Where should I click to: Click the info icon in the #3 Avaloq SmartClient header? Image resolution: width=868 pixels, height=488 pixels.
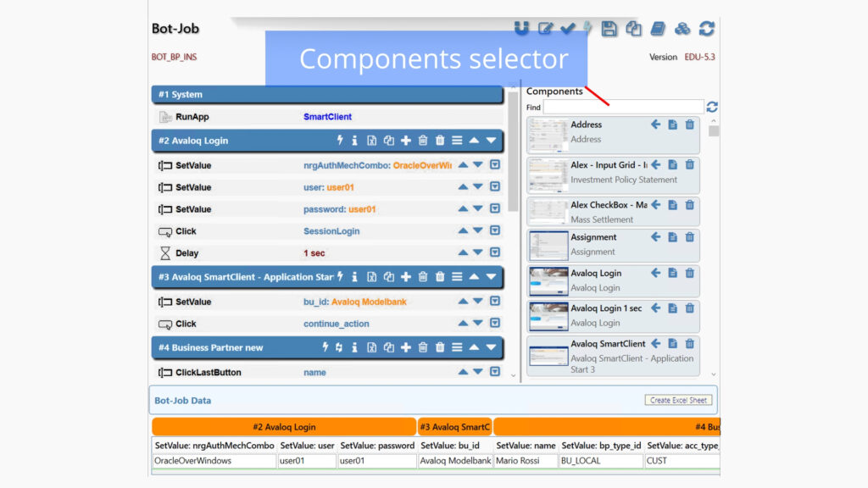[x=355, y=277]
